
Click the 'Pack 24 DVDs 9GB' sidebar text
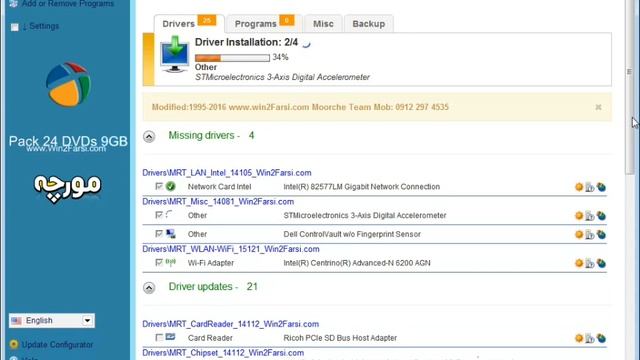coord(68,141)
